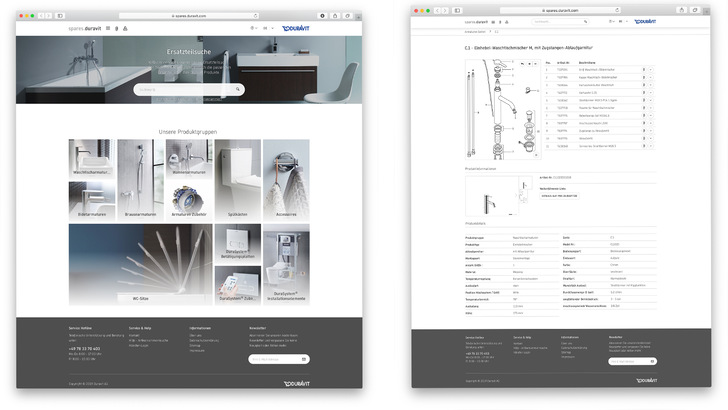Click the Ersatzteilsuche breadcrumb link in right window

[x=474, y=32]
